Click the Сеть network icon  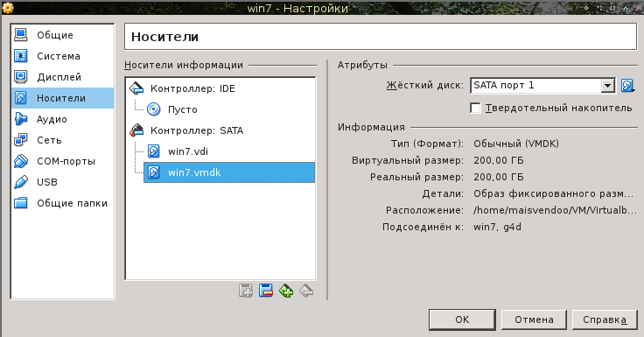(x=20, y=140)
